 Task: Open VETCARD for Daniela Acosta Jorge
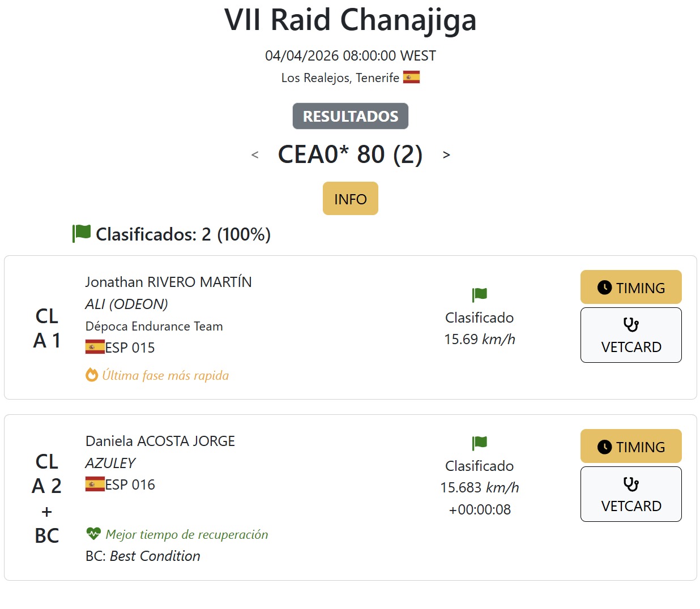(x=631, y=494)
